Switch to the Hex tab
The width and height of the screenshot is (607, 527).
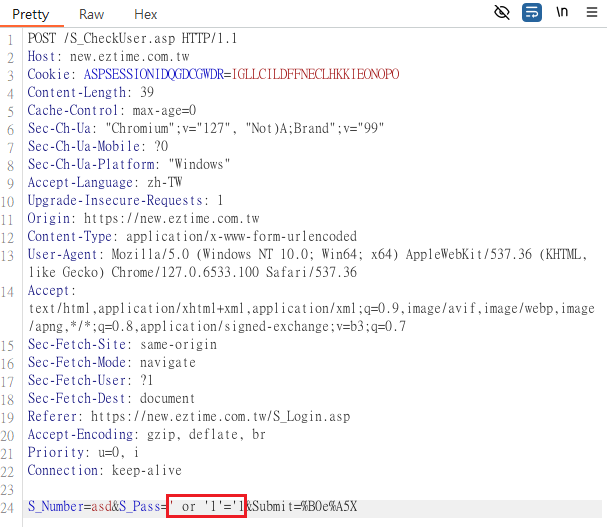tap(146, 14)
